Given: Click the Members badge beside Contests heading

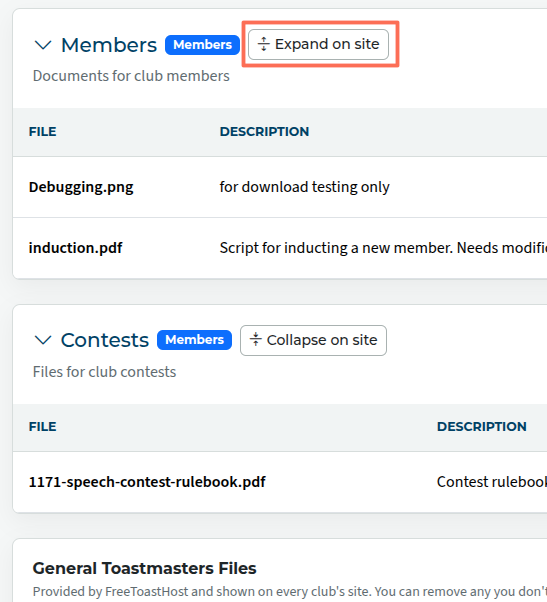Looking at the screenshot, I should point(194,340).
